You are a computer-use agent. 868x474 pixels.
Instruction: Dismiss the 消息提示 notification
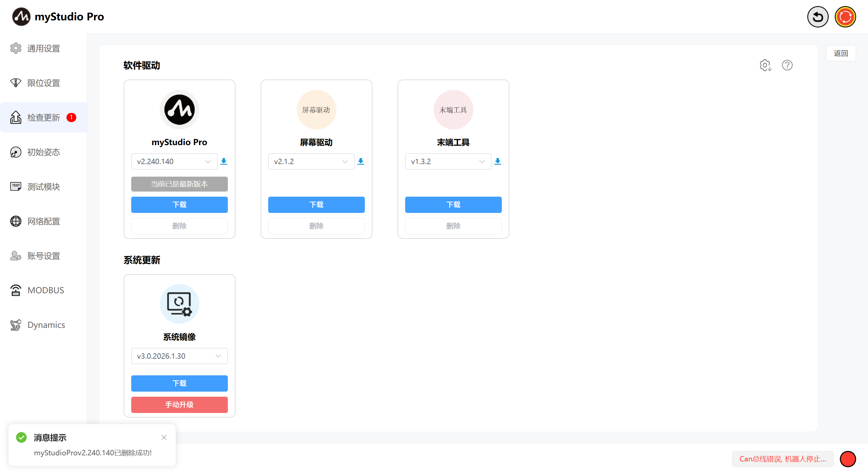point(164,437)
